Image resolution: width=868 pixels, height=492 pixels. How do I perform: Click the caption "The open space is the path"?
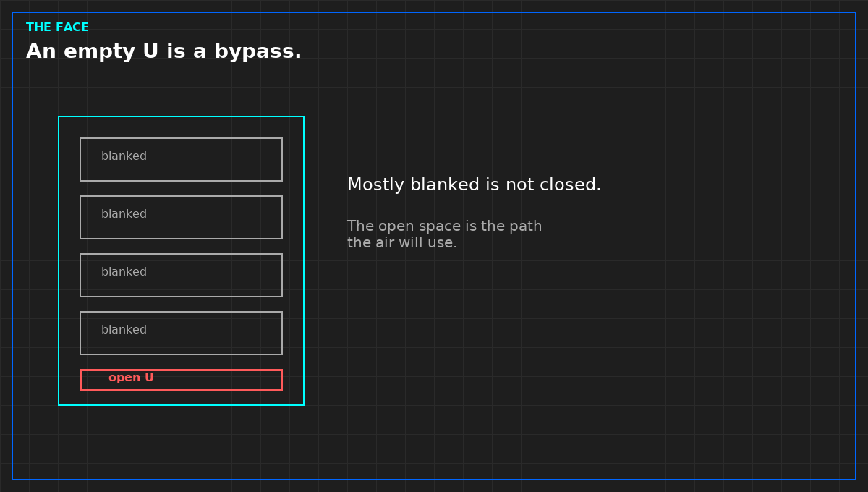(x=444, y=226)
